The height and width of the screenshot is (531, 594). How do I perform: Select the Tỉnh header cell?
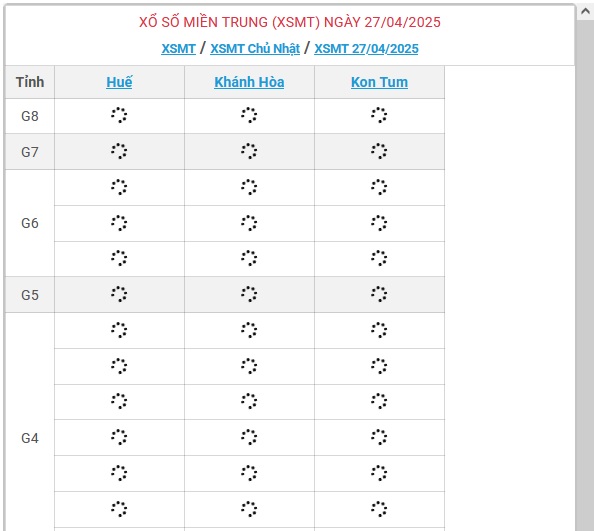tap(30, 82)
